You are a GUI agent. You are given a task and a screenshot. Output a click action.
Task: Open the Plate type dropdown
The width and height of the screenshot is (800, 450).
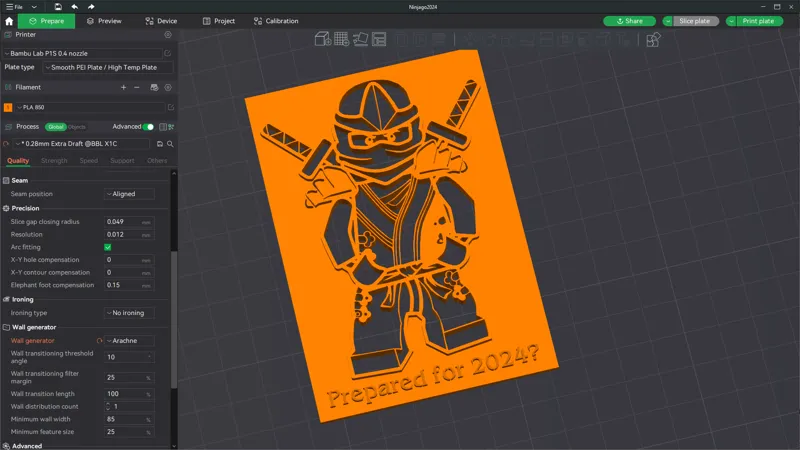pos(108,67)
